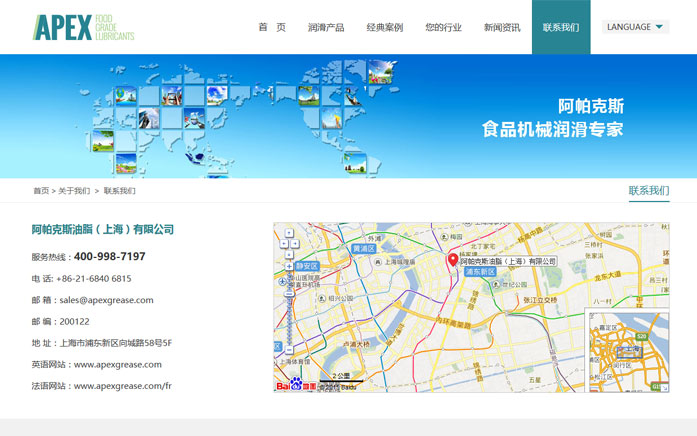Collapse the overview mini-map with arrow button
Image resolution: width=697 pixels, height=436 pixels.
(664, 388)
